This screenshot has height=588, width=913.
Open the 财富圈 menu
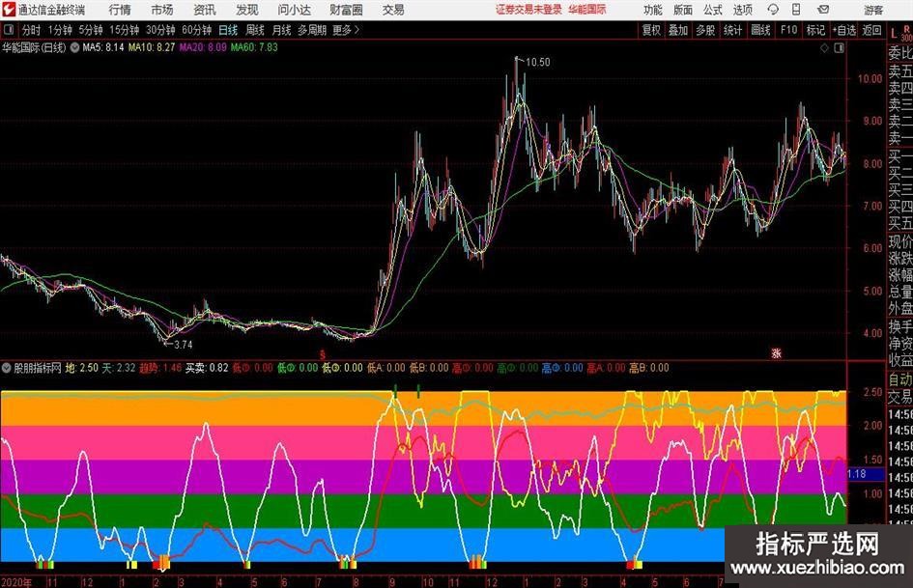point(346,10)
